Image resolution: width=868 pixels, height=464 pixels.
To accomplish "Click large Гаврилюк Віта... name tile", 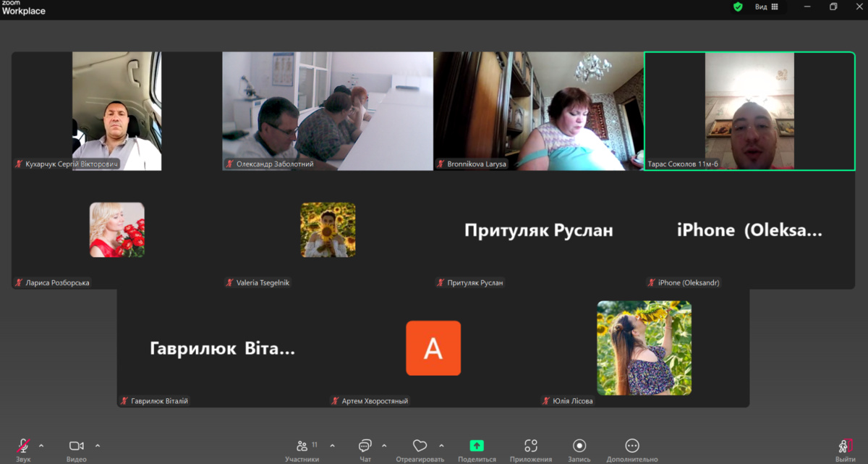I will (x=222, y=349).
